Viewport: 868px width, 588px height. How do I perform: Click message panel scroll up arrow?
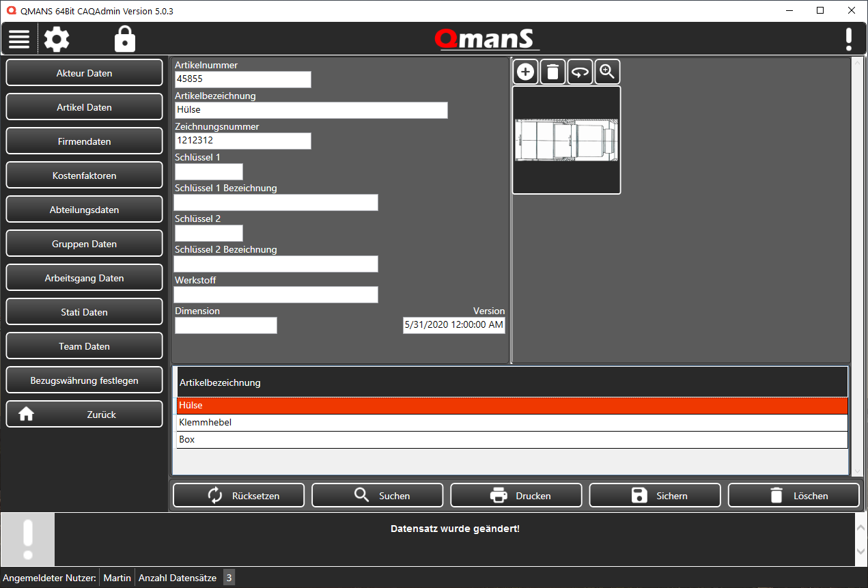tap(862, 528)
